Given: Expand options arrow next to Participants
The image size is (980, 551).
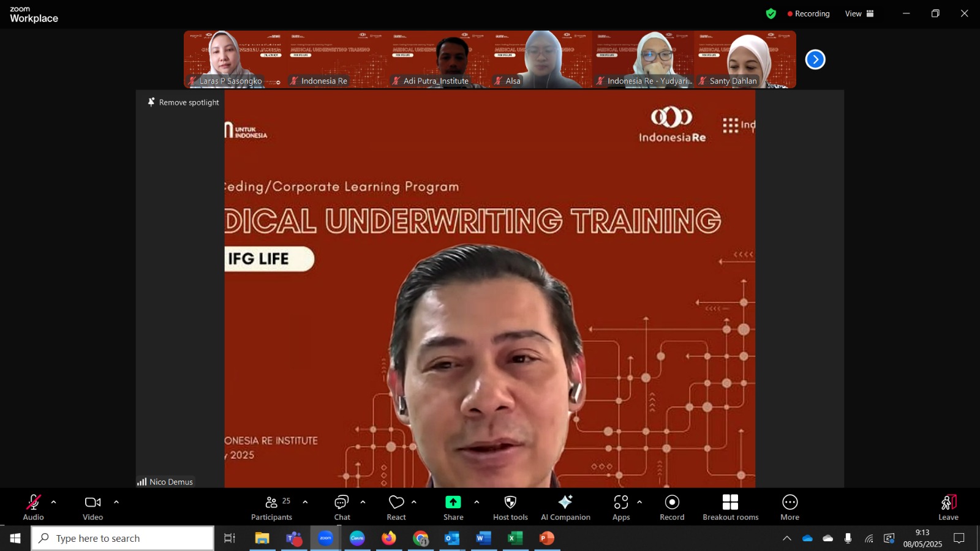Looking at the screenshot, I should pos(305,502).
